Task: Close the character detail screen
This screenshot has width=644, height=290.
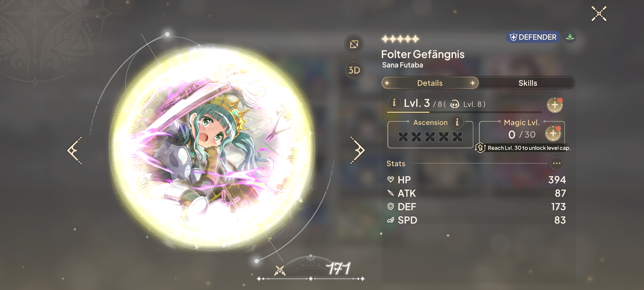Action: pyautogui.click(x=599, y=13)
